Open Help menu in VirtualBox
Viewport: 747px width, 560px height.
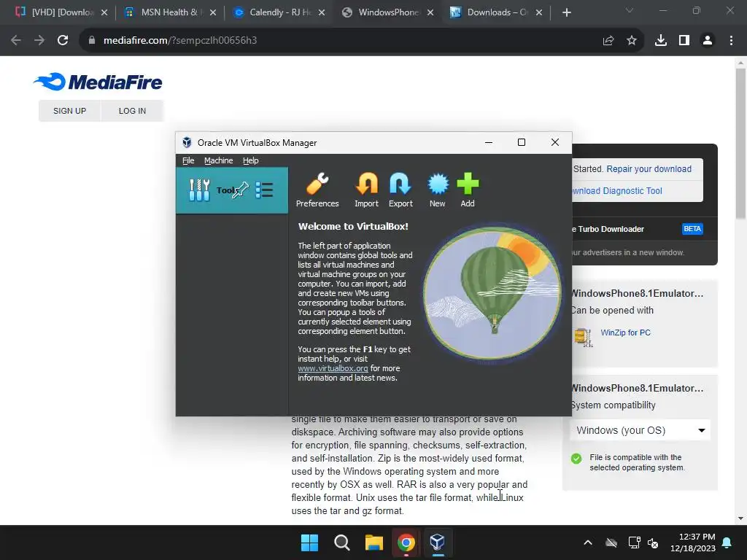[x=251, y=160]
